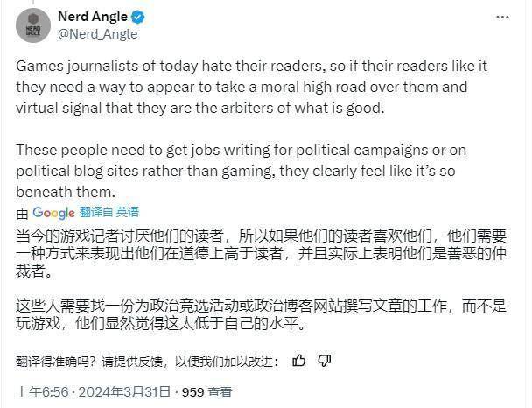Click the English tweet's first paragraph
532x408 pixels.
click(251, 87)
